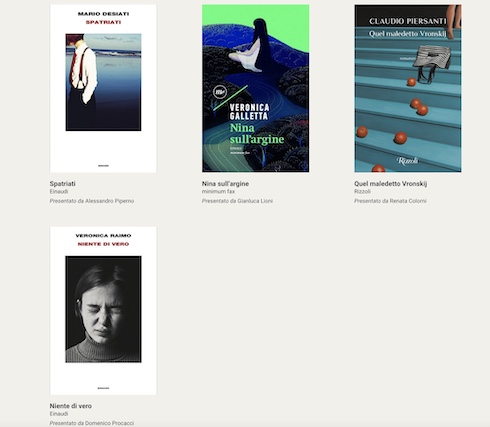Open the Quel maledetto Vronskij cover image
The width and height of the screenshot is (490, 427).
[408, 88]
